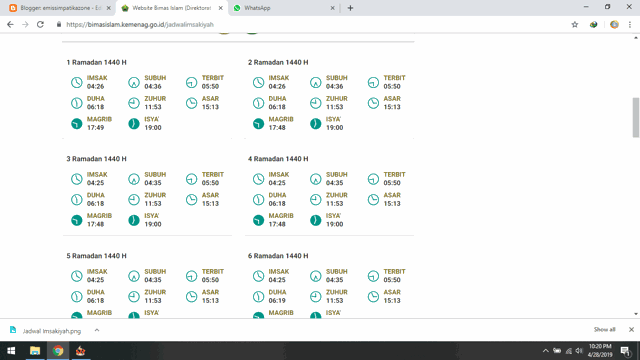
Task: Click the Duha clock icon for 4 Ramadan
Action: point(258,200)
